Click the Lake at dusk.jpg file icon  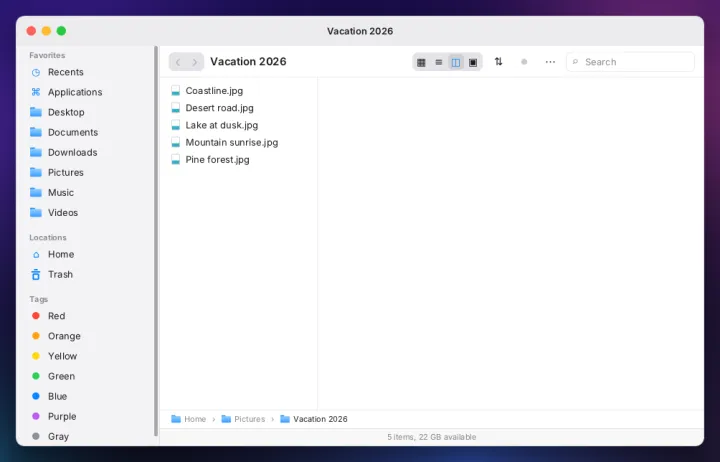pos(175,125)
